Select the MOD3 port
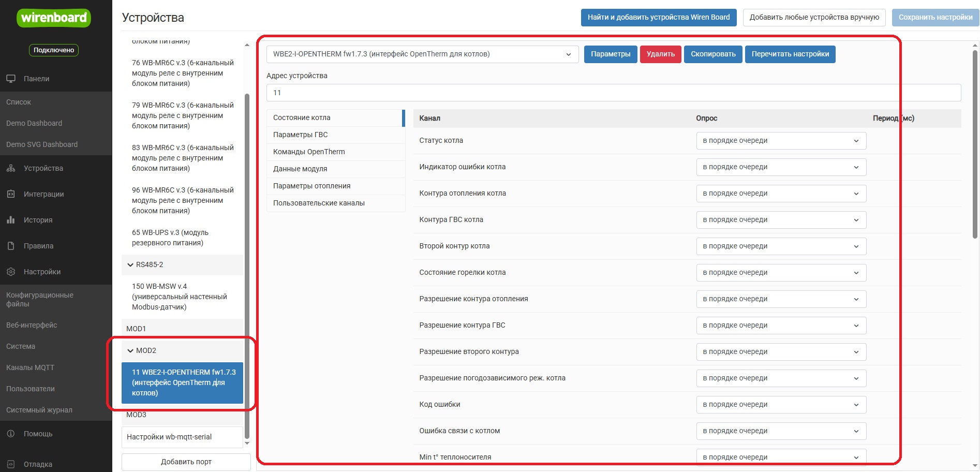The image size is (980, 472). (183, 415)
